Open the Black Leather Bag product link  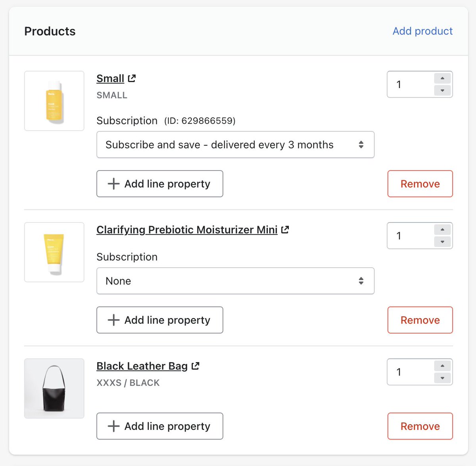[142, 366]
